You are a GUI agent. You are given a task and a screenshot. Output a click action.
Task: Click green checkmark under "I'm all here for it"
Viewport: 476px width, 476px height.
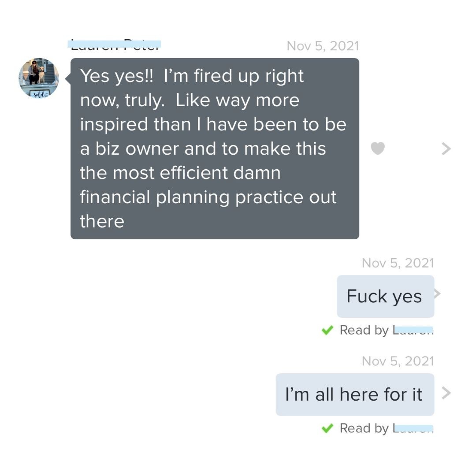click(327, 428)
